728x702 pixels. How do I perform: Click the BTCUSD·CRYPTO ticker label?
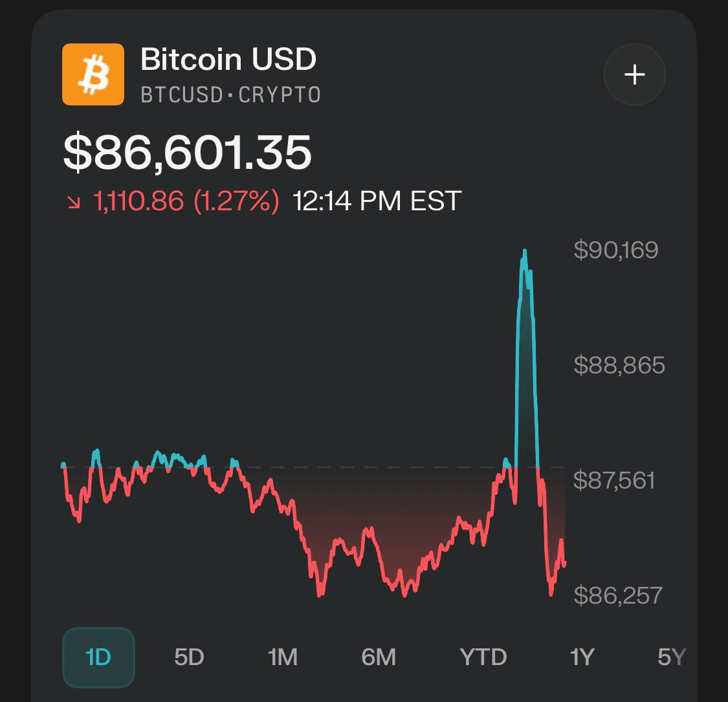click(230, 95)
